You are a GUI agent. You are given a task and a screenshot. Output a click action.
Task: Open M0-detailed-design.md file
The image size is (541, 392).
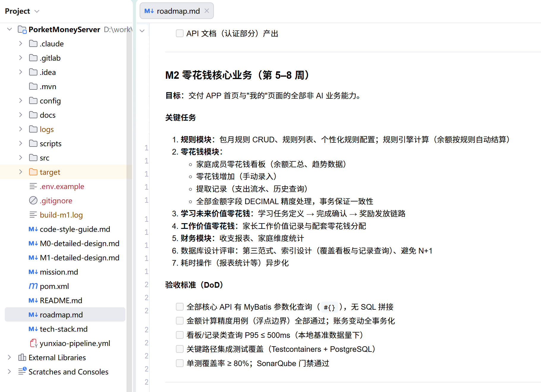(80, 243)
